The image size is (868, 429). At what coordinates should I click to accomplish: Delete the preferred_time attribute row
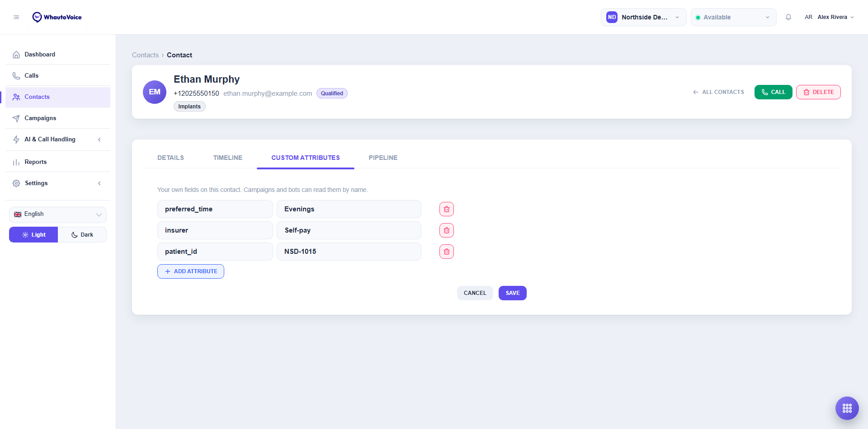click(447, 209)
